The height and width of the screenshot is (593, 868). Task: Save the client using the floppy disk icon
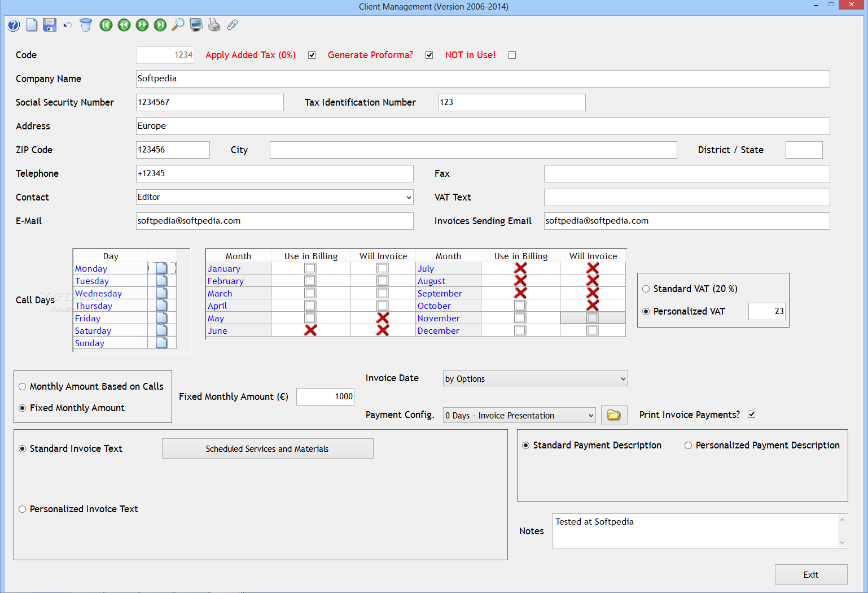(x=50, y=25)
